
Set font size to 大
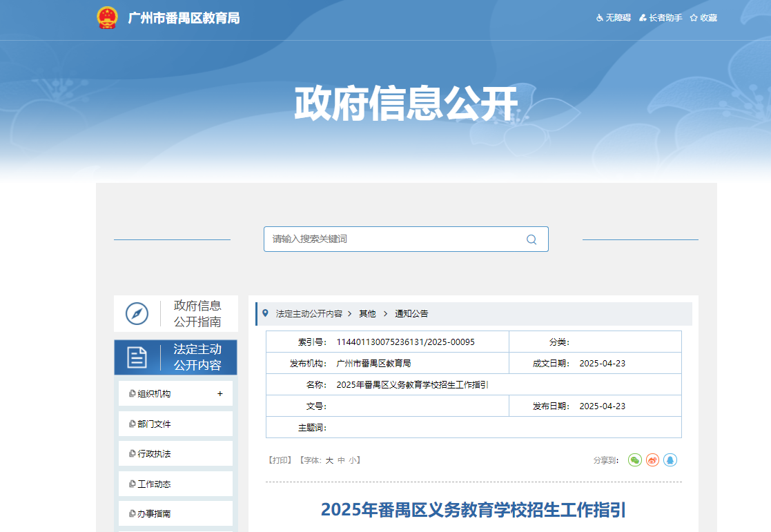(329, 460)
